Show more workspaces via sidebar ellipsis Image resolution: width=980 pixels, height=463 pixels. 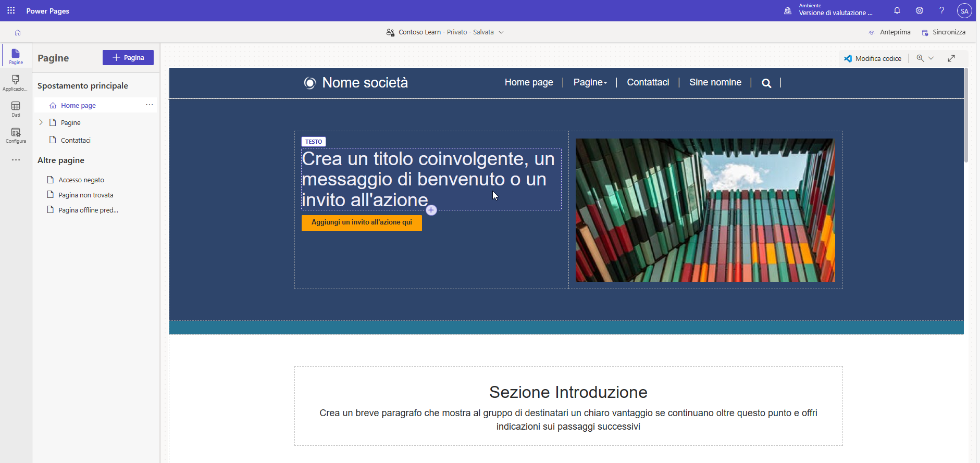coord(16,160)
